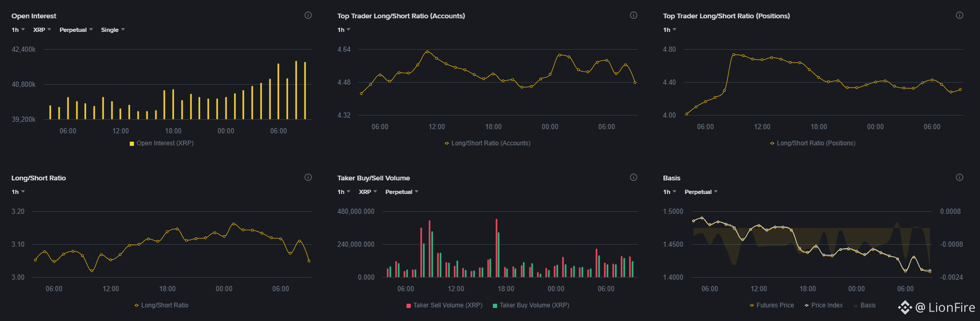Toggle the Basis legend series
Screen dimensions: 980x321
(864, 305)
